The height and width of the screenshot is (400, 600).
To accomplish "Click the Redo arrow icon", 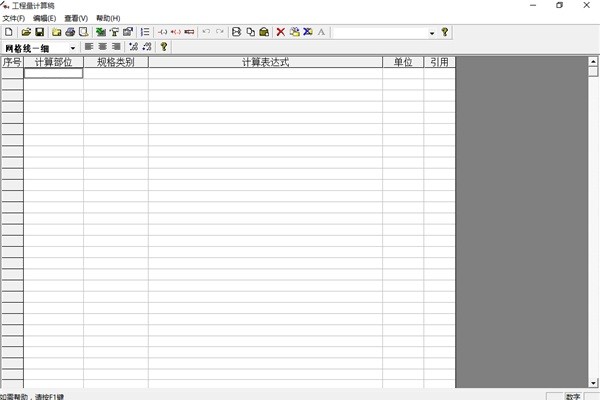I will pyautogui.click(x=220, y=32).
